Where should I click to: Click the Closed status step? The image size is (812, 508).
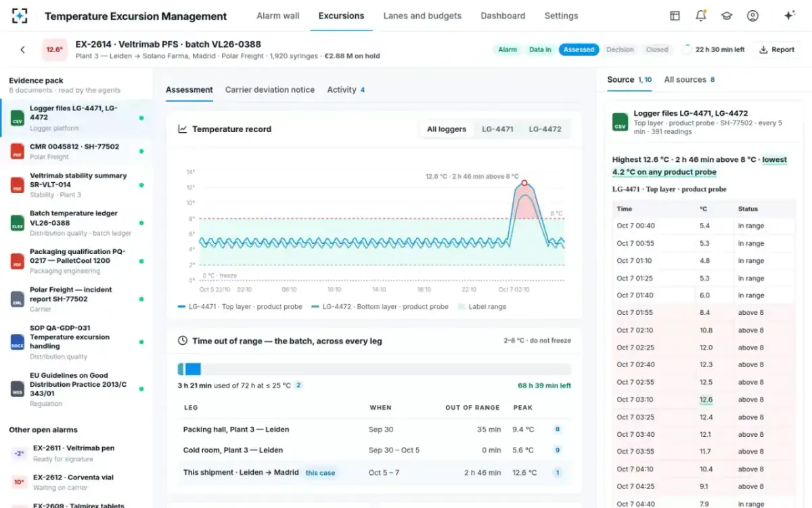click(x=657, y=49)
